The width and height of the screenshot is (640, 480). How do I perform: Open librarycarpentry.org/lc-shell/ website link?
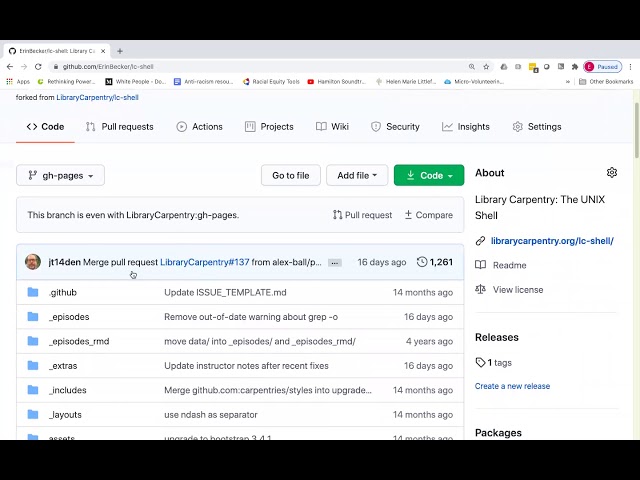[552, 241]
